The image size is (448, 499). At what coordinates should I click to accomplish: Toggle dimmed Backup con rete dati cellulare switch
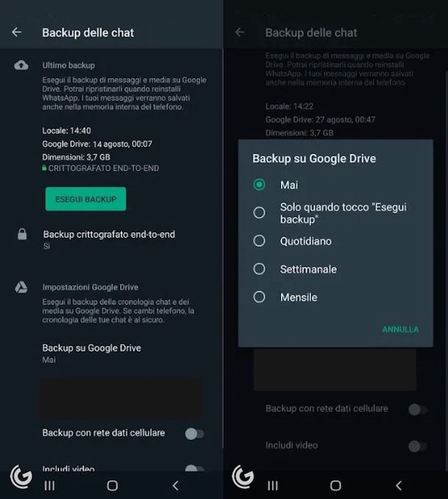418,410
